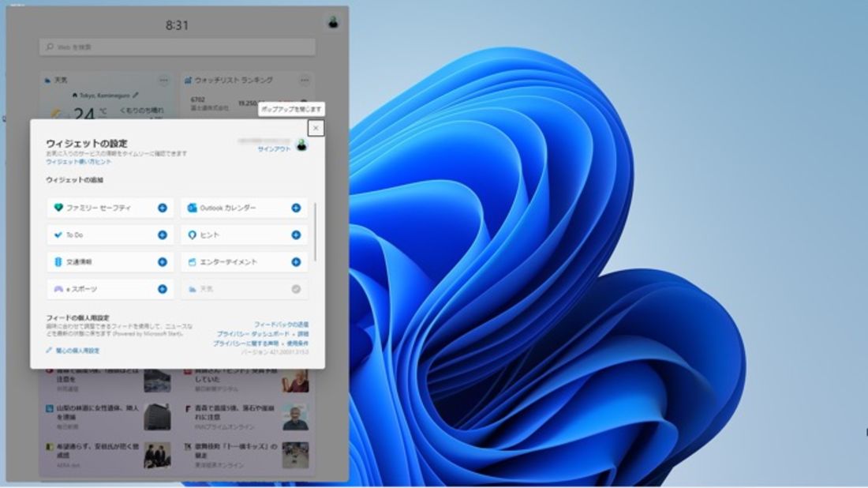The width and height of the screenshot is (868, 488).
Task: Click the weather icon in the 天気 settings row
Action: click(x=192, y=289)
